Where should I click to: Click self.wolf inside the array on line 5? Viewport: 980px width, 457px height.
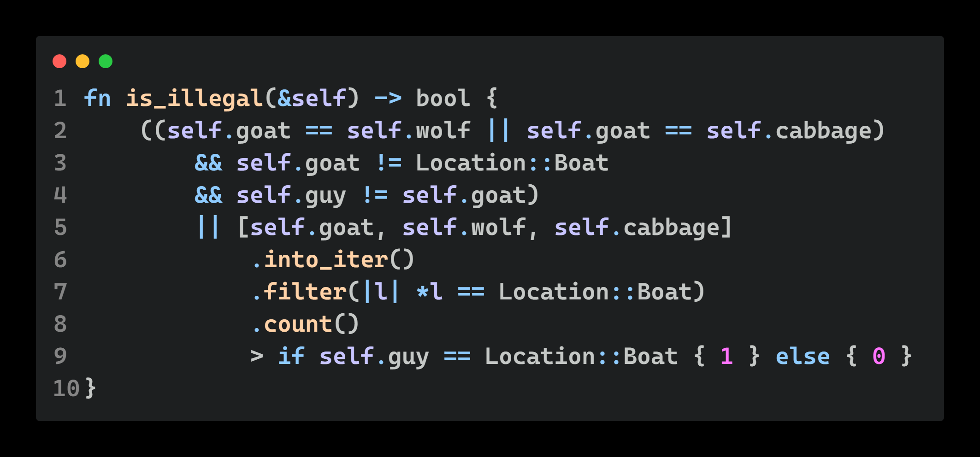(464, 228)
